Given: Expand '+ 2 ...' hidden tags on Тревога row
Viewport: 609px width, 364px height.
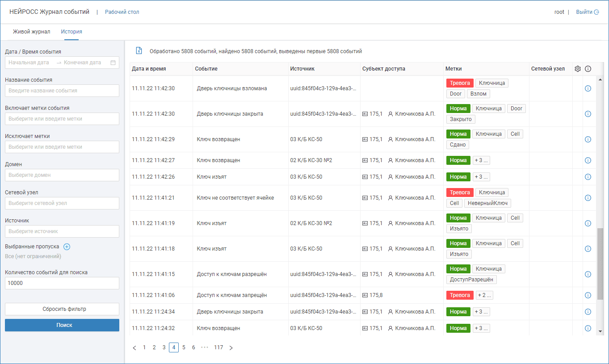Looking at the screenshot, I should tap(484, 295).
